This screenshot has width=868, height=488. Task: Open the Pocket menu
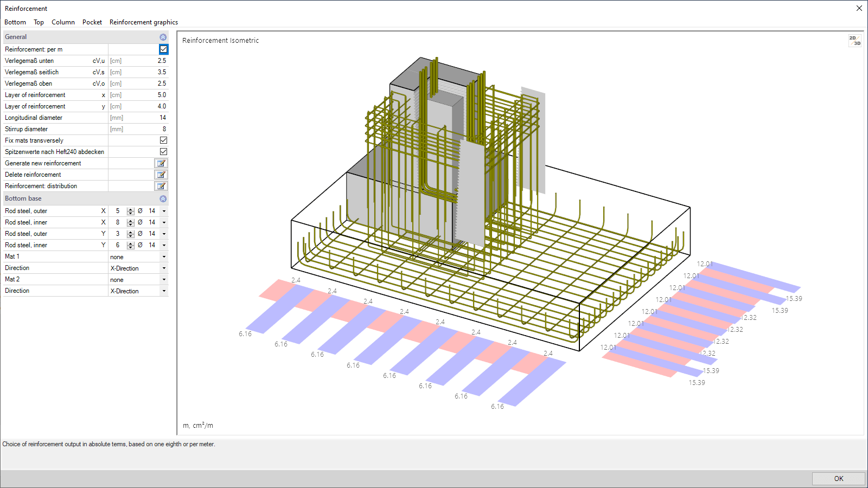click(x=92, y=22)
